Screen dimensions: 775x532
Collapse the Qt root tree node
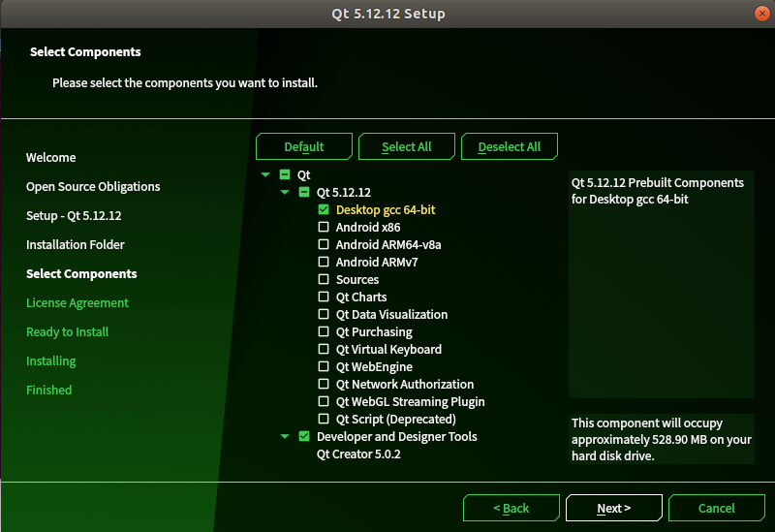265,174
